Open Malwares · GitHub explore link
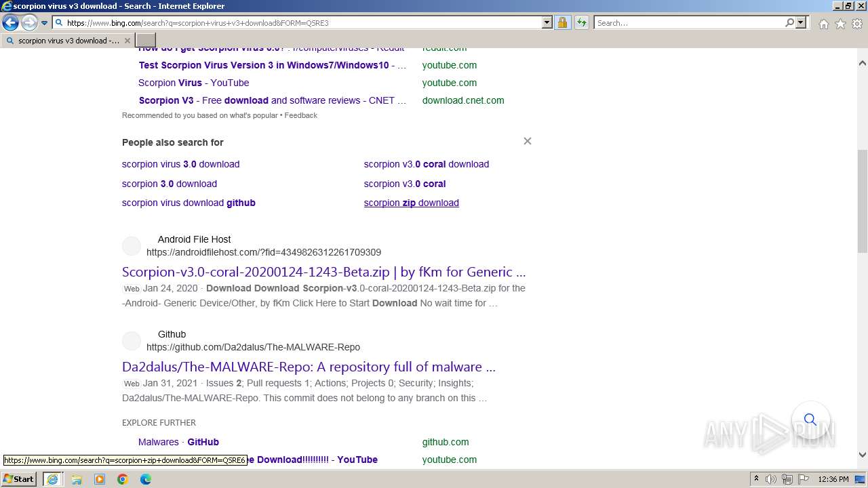This screenshot has width=868, height=488. click(x=178, y=442)
